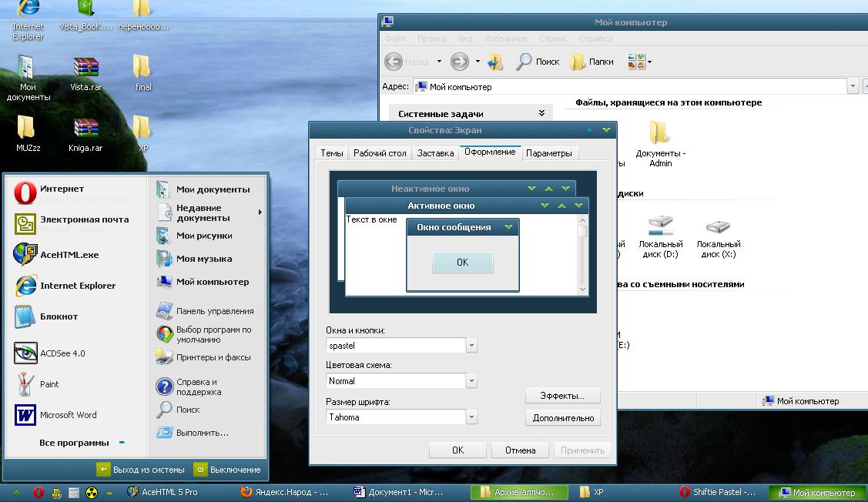
Task: Expand Все программы in the start menu
Action: [82, 443]
